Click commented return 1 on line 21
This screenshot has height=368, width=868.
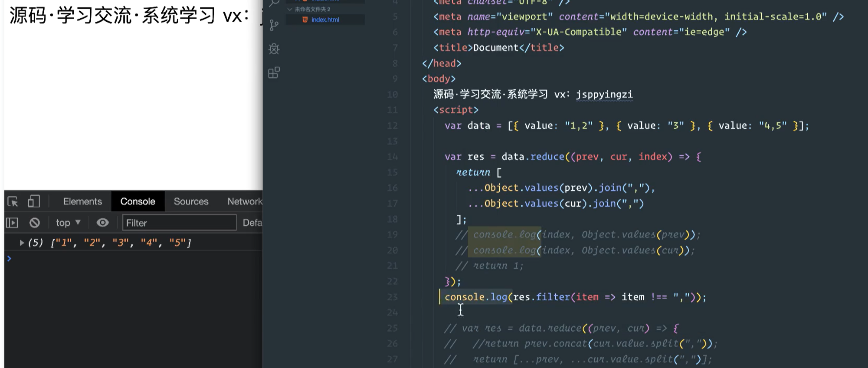(x=490, y=266)
